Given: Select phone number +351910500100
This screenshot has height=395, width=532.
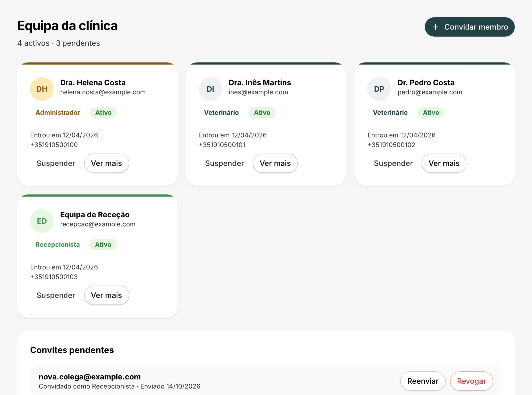Looking at the screenshot, I should click(54, 145).
